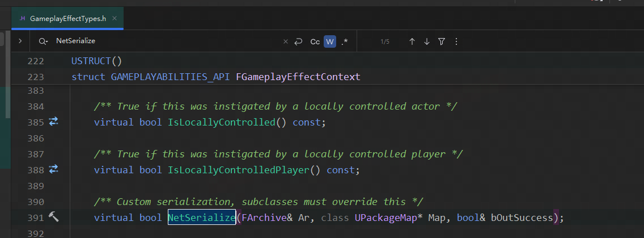Click line number 391 in gutter
644x238 pixels.
pyautogui.click(x=35, y=218)
